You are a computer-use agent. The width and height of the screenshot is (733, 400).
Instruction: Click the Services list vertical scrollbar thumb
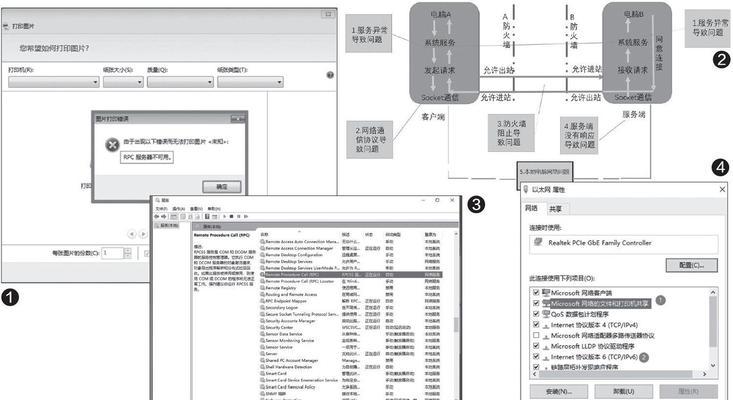tap(455, 323)
